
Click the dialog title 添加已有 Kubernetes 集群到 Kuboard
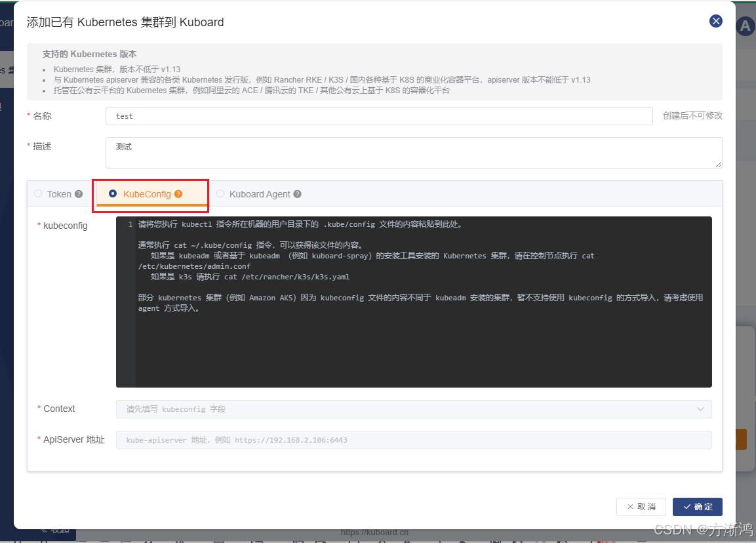[125, 22]
